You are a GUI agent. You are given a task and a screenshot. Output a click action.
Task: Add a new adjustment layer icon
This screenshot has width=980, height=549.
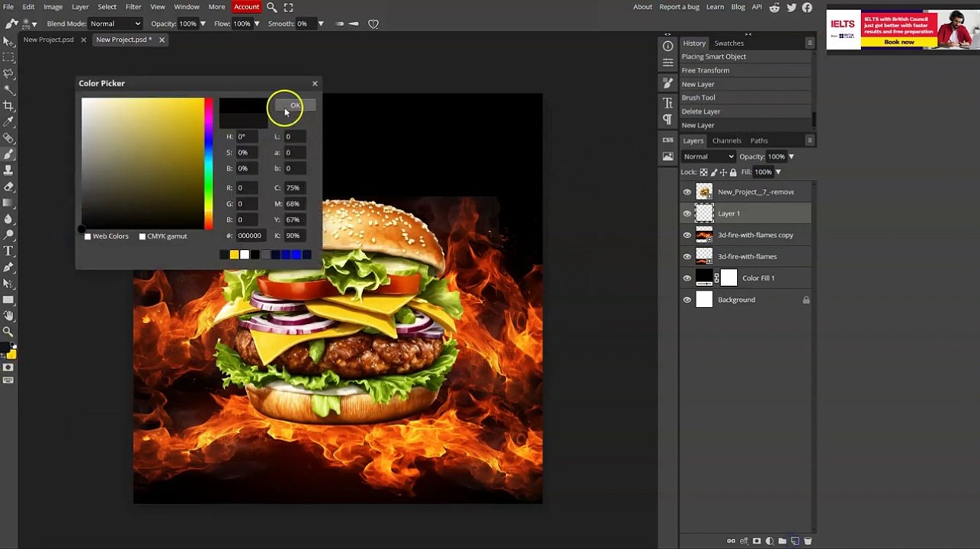tap(770, 541)
